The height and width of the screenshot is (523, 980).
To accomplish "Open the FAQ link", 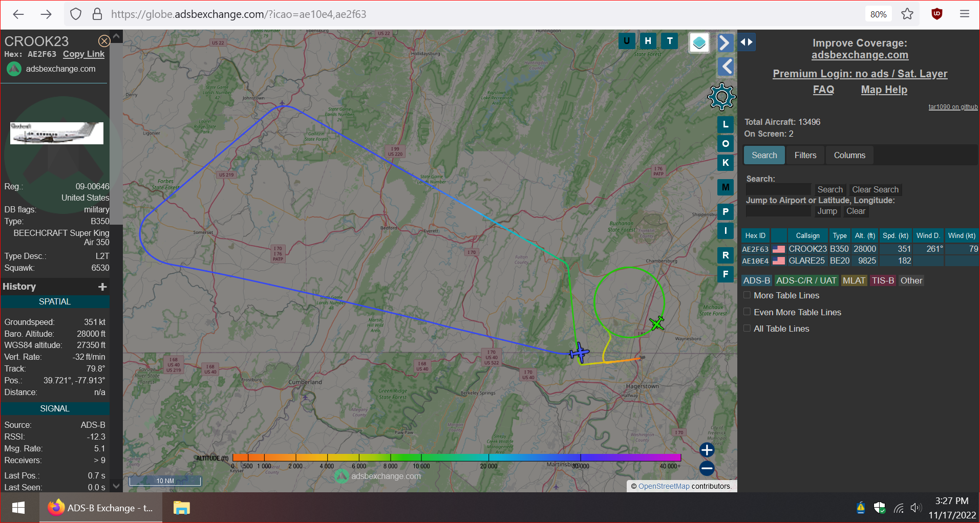I will click(x=823, y=90).
